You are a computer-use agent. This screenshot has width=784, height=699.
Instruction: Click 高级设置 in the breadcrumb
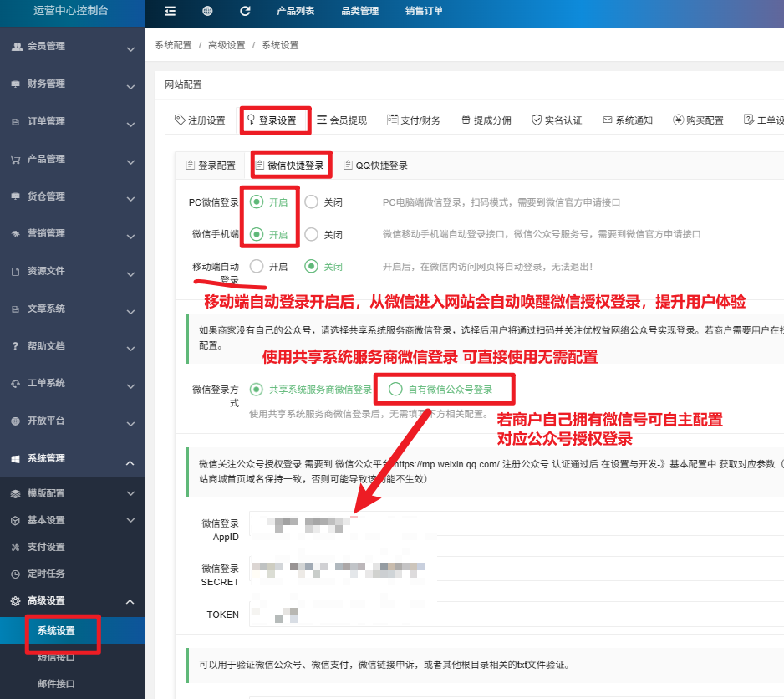coord(227,45)
